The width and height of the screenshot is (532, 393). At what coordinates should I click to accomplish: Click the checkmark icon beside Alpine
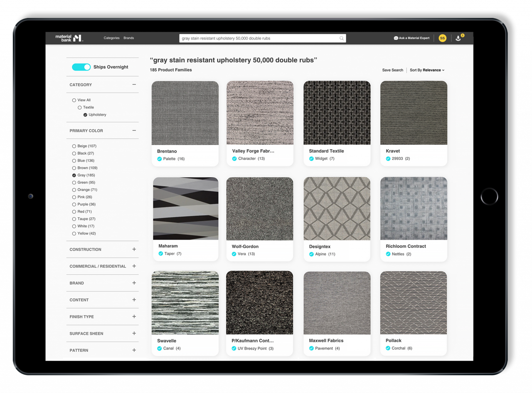click(x=311, y=254)
